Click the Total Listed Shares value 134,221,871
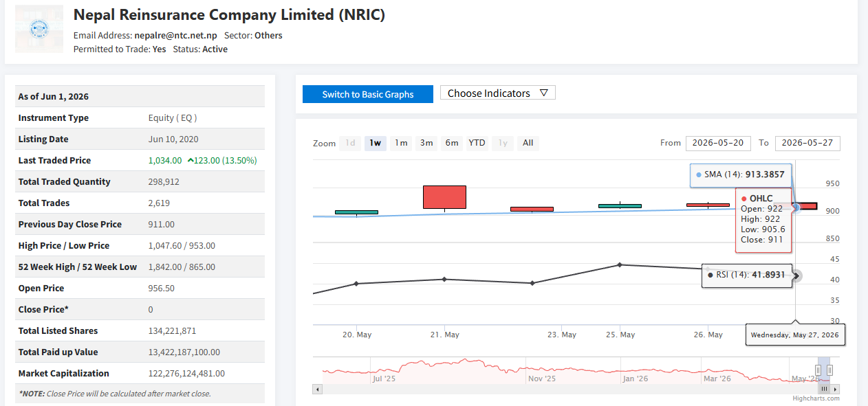The height and width of the screenshot is (406, 868). click(x=173, y=330)
